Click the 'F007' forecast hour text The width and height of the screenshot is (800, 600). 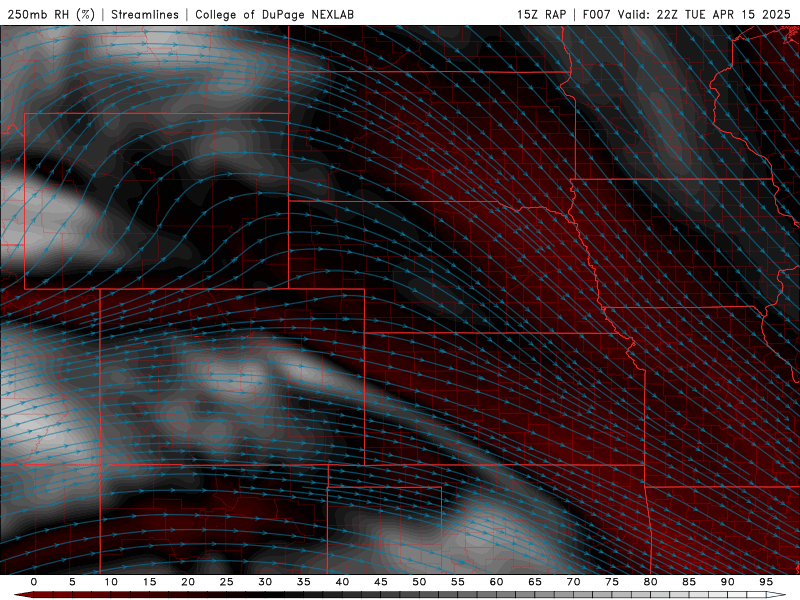tap(596, 14)
